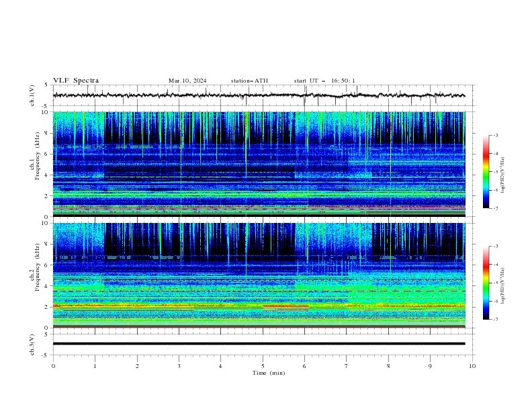Click the '-7' tick on ch.2 colorbar
Screen dimensions: 532x411
click(495, 320)
